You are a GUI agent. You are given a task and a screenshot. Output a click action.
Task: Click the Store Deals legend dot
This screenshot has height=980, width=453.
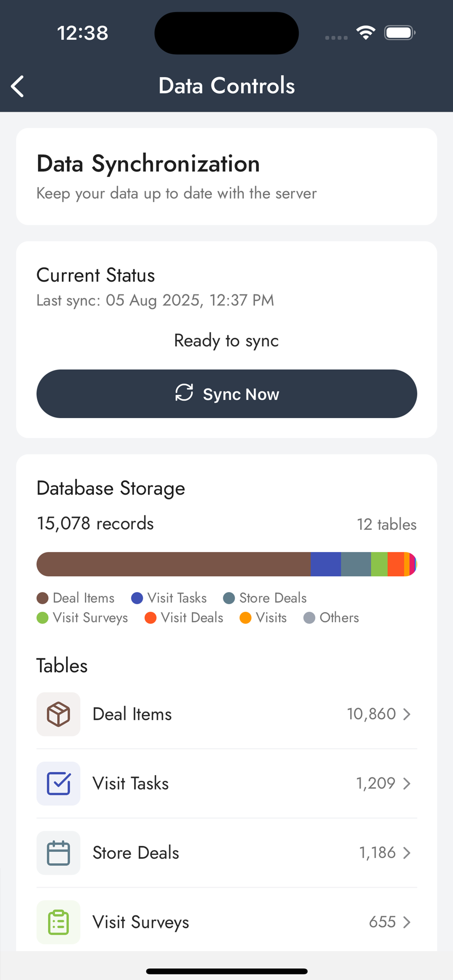tap(229, 598)
